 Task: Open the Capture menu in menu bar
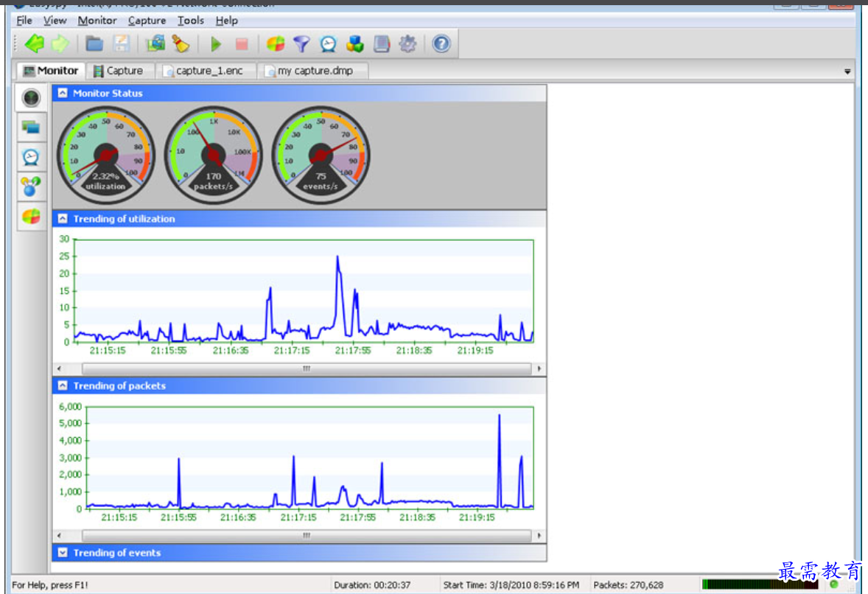point(147,21)
